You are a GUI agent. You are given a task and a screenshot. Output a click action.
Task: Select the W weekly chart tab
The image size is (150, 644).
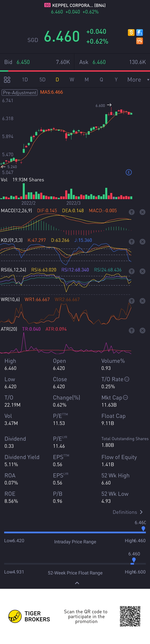pyautogui.click(x=72, y=80)
